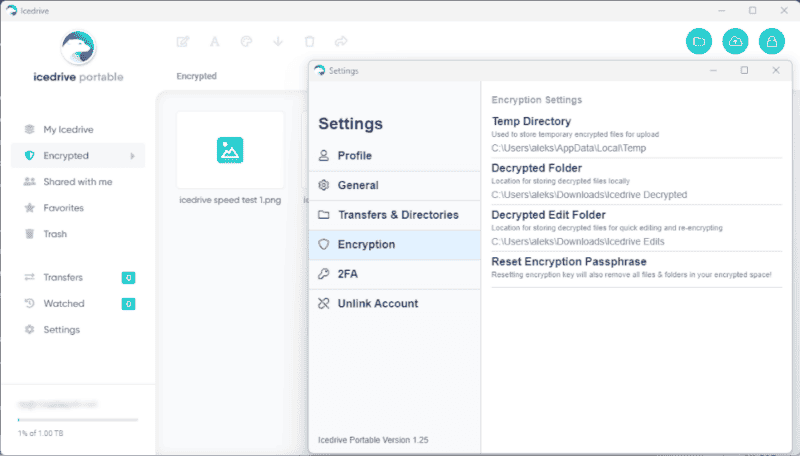Click the teal new folder button
This screenshot has height=456, width=800.
699,41
